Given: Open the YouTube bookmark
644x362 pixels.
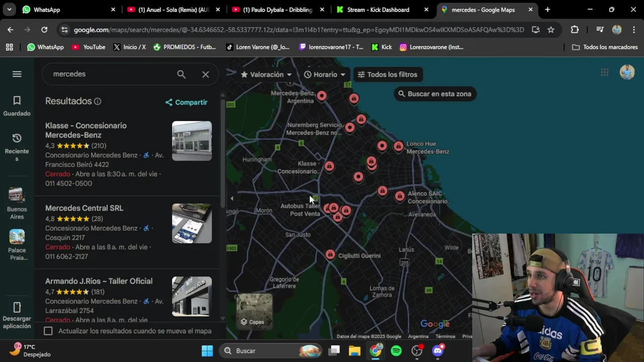Looking at the screenshot, I should [x=89, y=47].
